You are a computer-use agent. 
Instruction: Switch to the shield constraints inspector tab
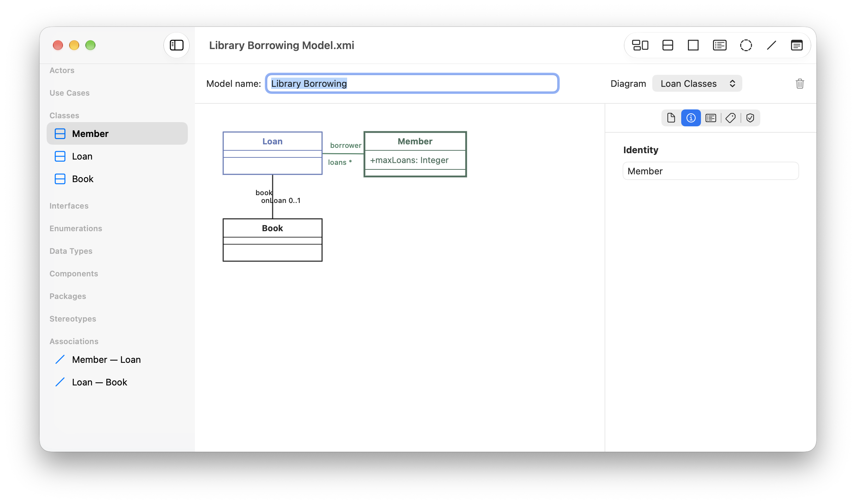[750, 118]
